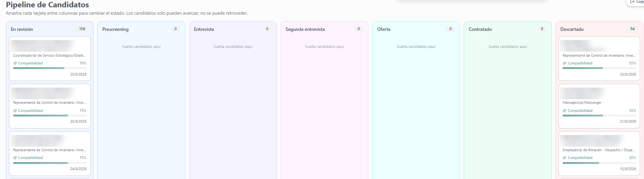Click sparkle icon on Mensajero(a)/Messenger card
644x179 pixels.
[564, 111]
